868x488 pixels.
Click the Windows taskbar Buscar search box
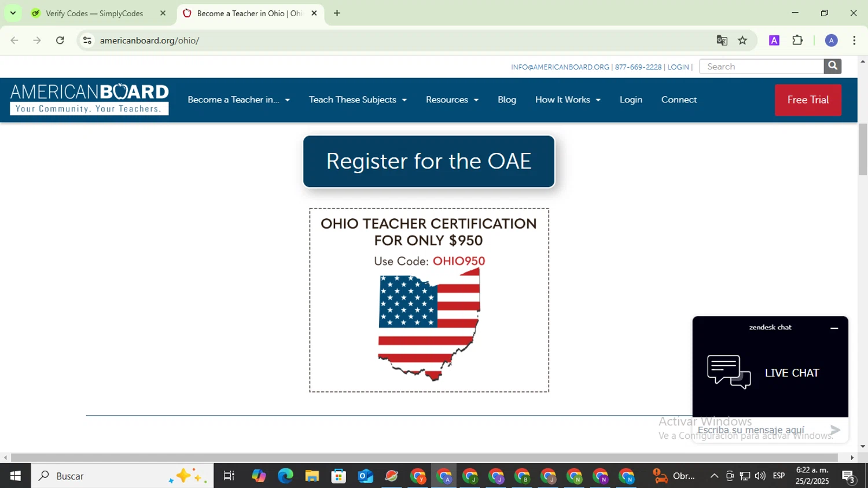point(122,476)
